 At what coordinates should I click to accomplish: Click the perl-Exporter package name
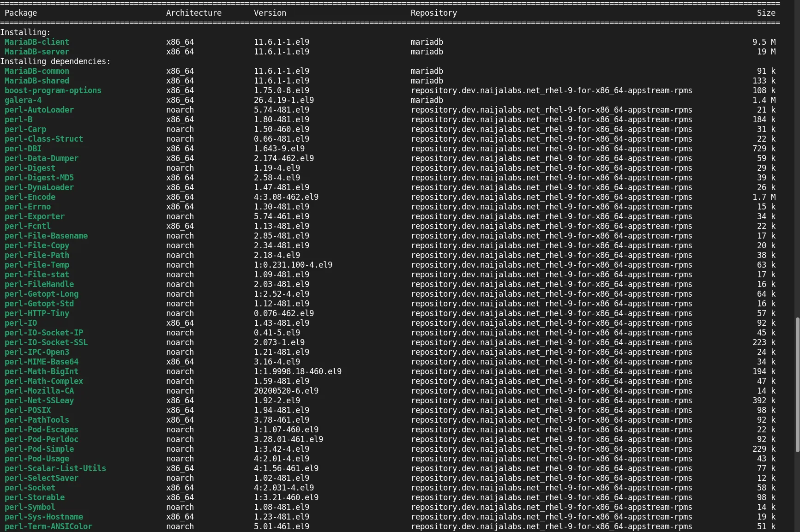(35, 216)
